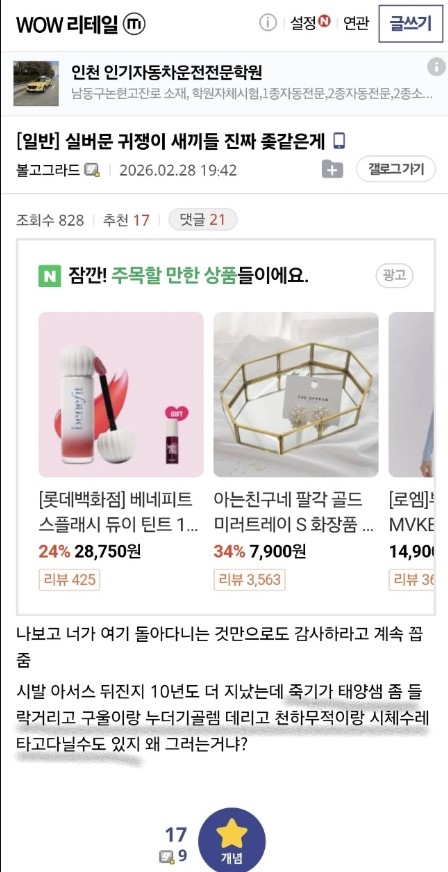This screenshot has width=448, height=872.
Task: Click the green N Naver logo icon
Action: click(x=49, y=276)
